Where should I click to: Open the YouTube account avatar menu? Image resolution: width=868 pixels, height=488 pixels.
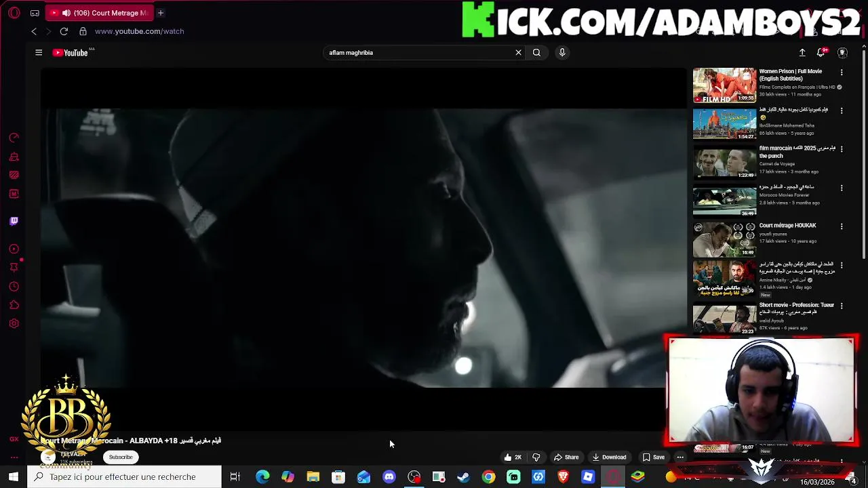coord(842,52)
